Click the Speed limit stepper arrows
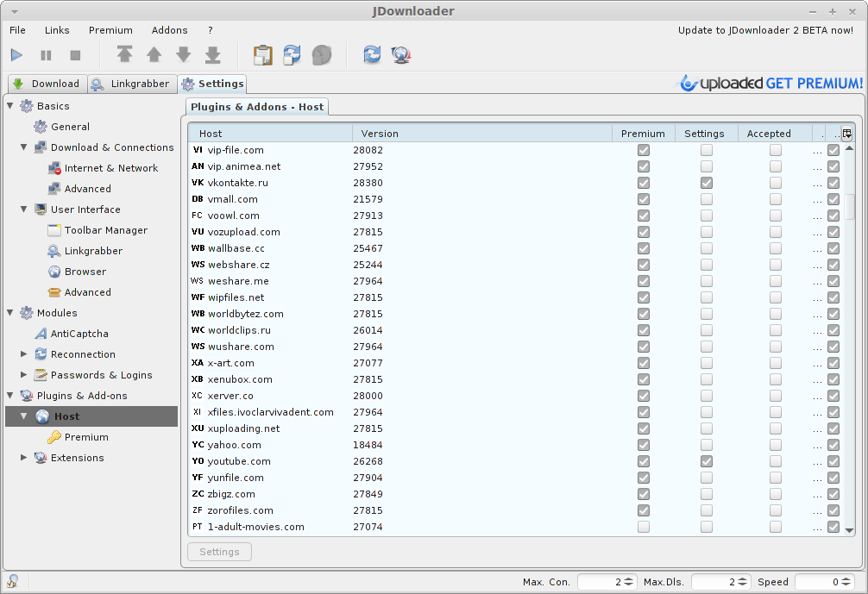 pos(846,582)
